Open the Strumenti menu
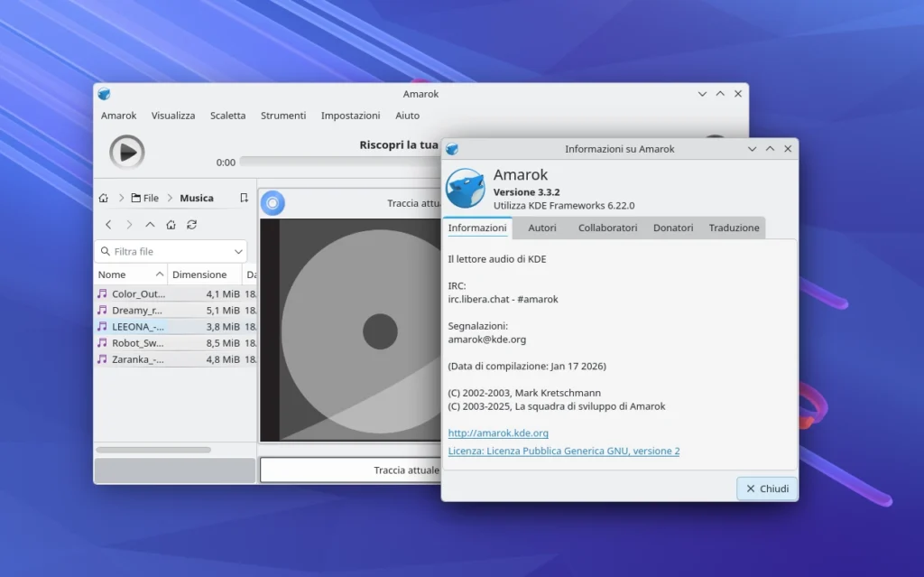This screenshot has width=924, height=577. [x=283, y=116]
